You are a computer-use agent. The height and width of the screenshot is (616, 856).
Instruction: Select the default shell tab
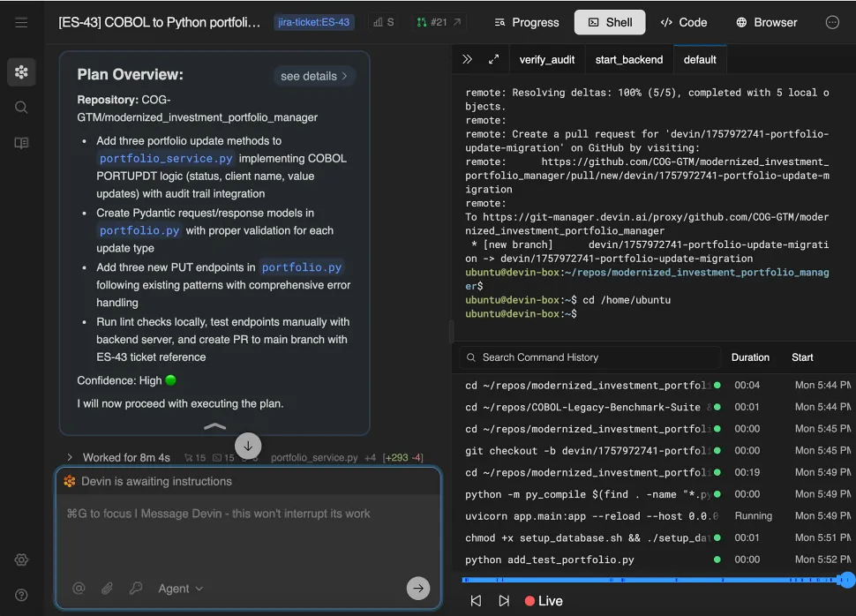click(x=699, y=59)
